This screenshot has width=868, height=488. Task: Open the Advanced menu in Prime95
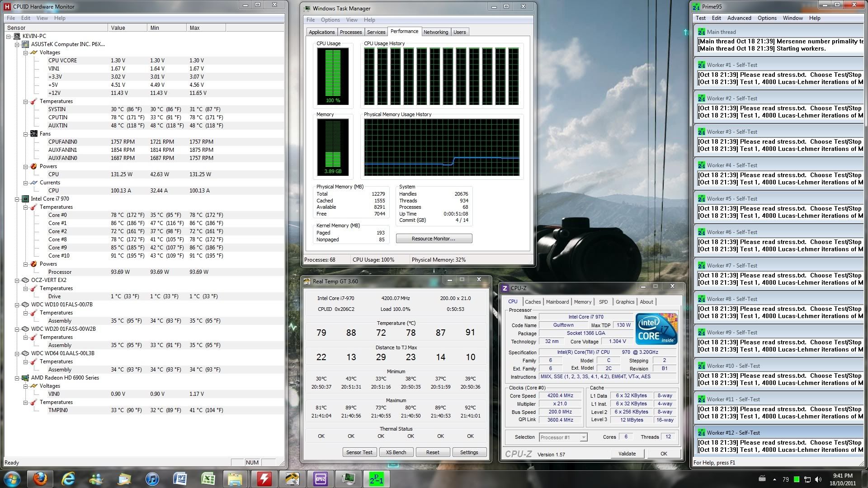point(739,18)
